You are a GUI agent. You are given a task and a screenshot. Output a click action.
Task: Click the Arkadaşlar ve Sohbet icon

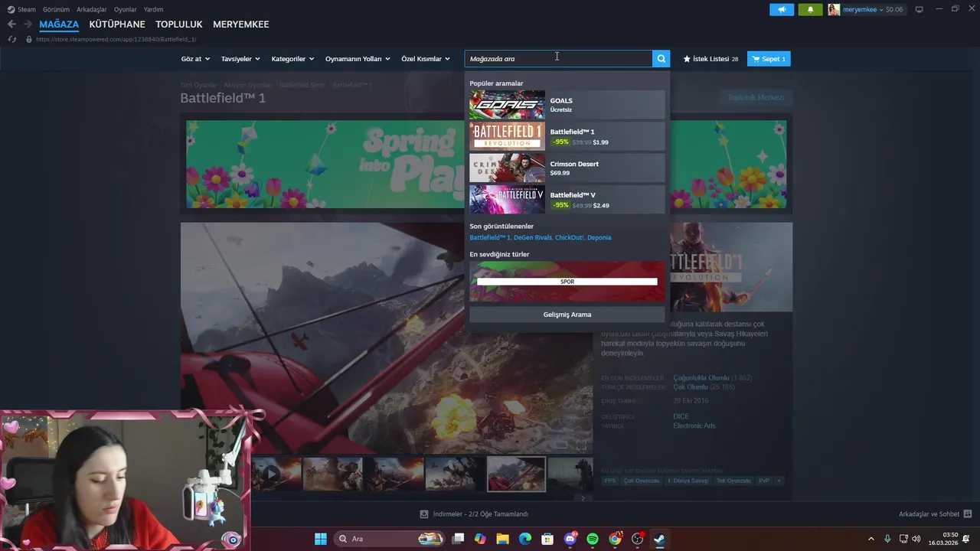coord(968,514)
